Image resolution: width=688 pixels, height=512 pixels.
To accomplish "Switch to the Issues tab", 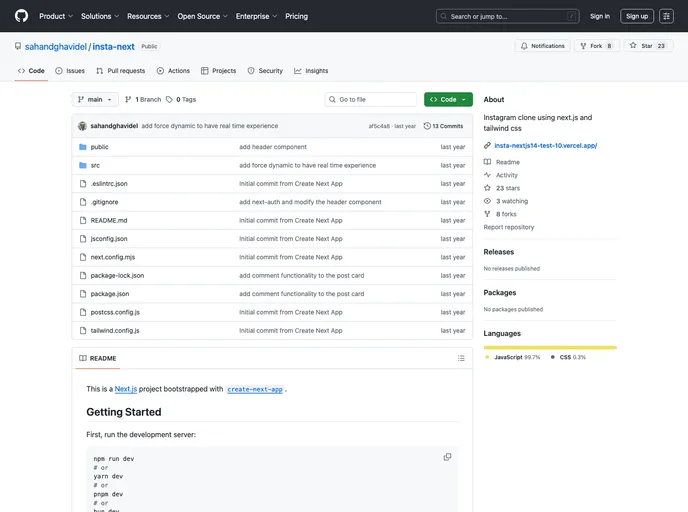I will pyautogui.click(x=70, y=71).
